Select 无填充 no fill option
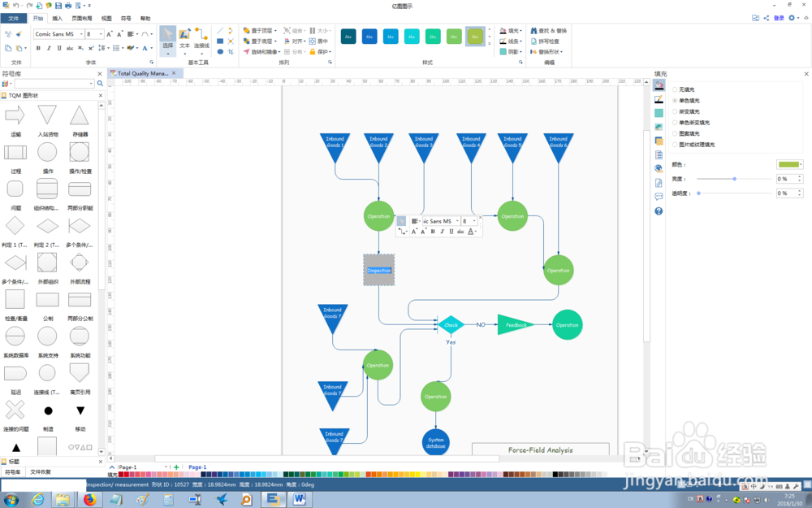 pyautogui.click(x=684, y=89)
